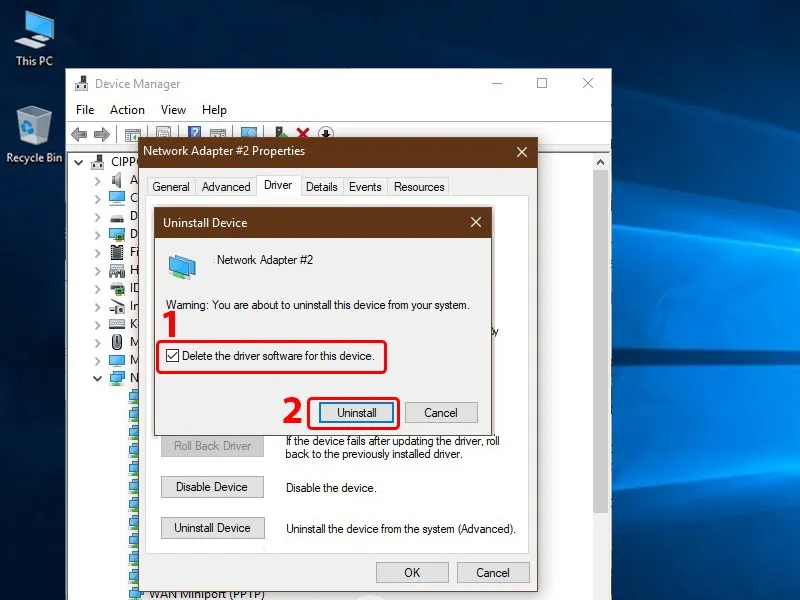Collapse the expanded Network adapters tree node
This screenshot has height=600, width=800.
click(x=98, y=377)
